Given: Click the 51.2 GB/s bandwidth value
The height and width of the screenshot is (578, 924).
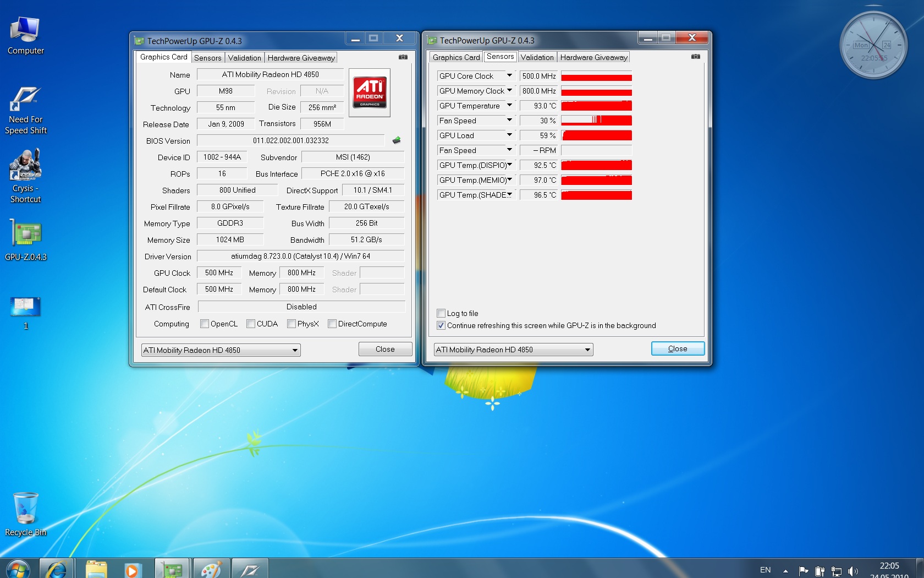Looking at the screenshot, I should click(366, 239).
